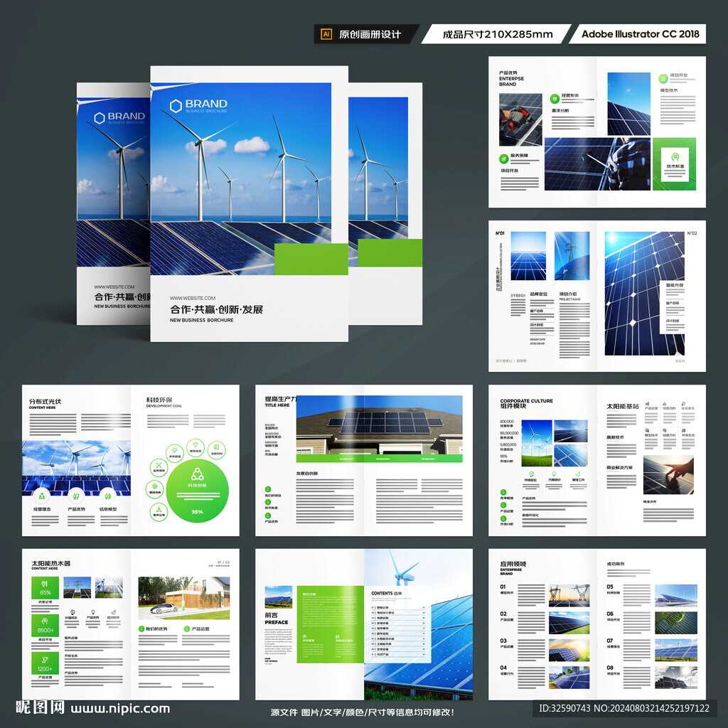
Task: Click the green 项目开发 circle icon
Action: pyautogui.click(x=663, y=77)
